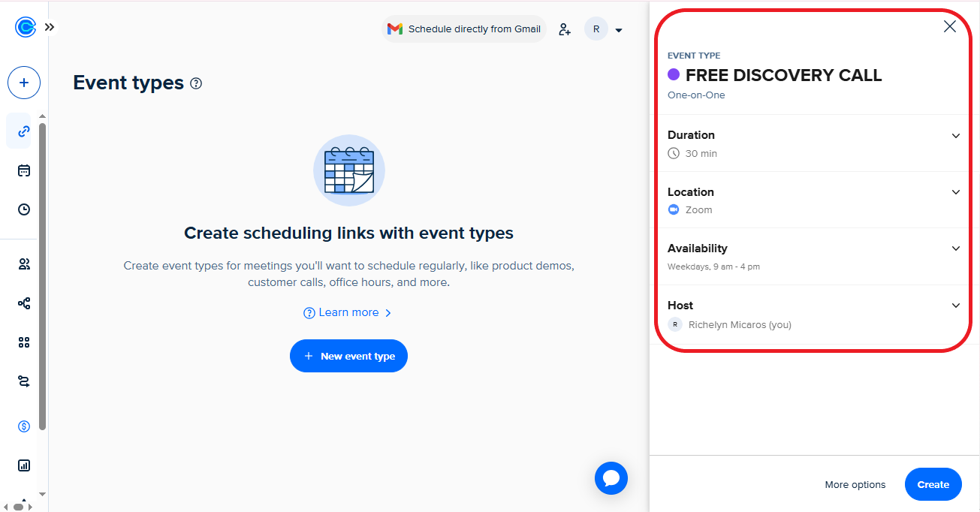Expand the Location section chevron
The image size is (980, 512).
[x=956, y=192]
